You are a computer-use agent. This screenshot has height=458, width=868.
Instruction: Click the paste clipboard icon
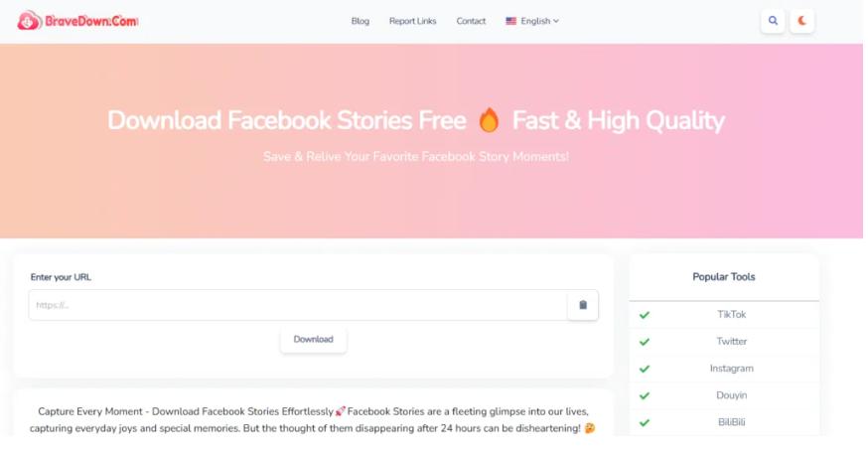pyautogui.click(x=583, y=305)
